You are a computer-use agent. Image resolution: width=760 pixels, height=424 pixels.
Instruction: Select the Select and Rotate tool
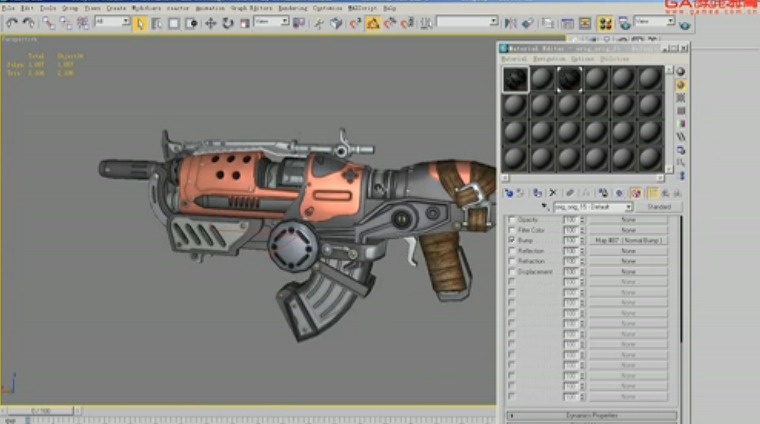[x=228, y=23]
